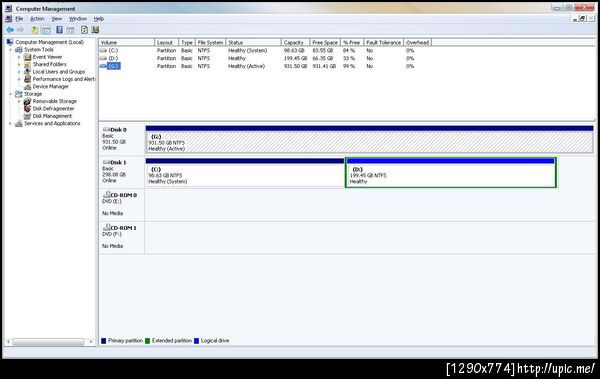Sort by the Volume column header

click(127, 42)
